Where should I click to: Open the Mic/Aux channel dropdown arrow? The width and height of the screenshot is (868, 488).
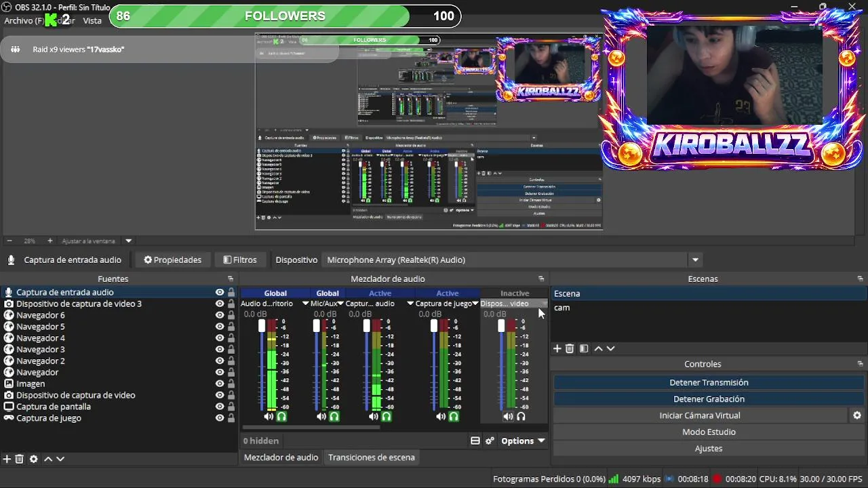pyautogui.click(x=341, y=304)
